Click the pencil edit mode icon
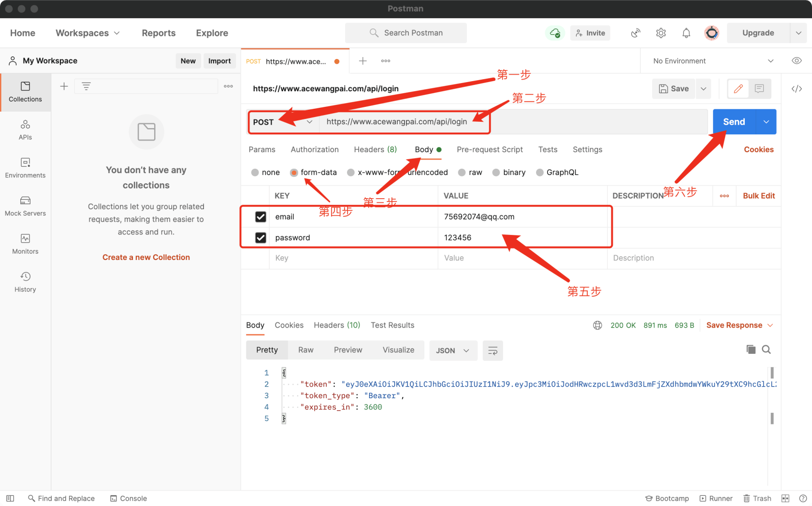This screenshot has height=506, width=812. click(738, 88)
